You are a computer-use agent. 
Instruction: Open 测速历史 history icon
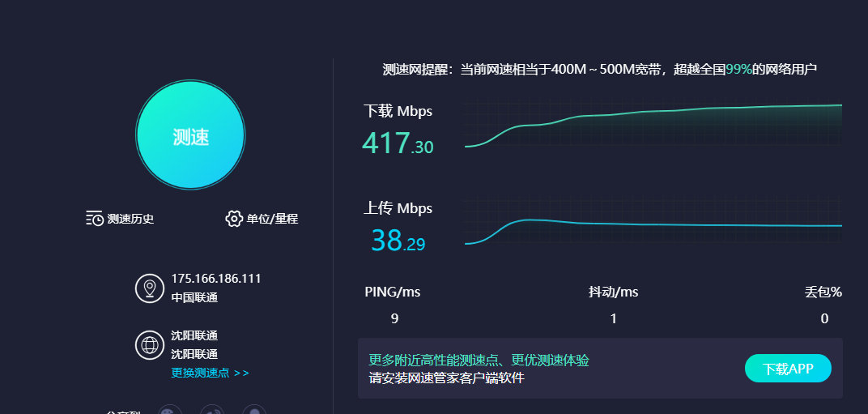point(95,219)
